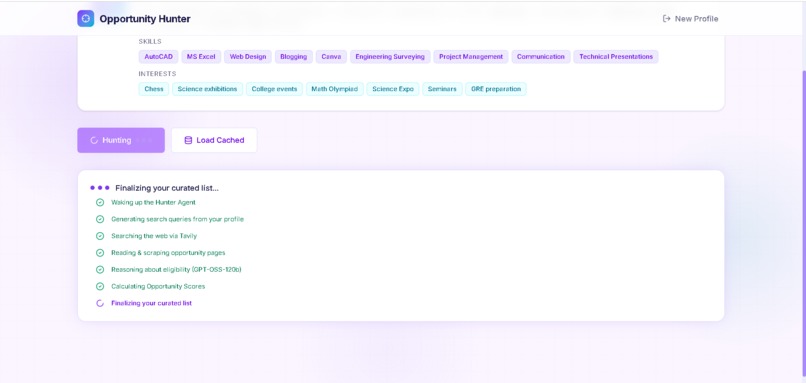Screen dimensions: 806x383
Task: Select the MS Excel skill tag
Action: [x=201, y=57]
